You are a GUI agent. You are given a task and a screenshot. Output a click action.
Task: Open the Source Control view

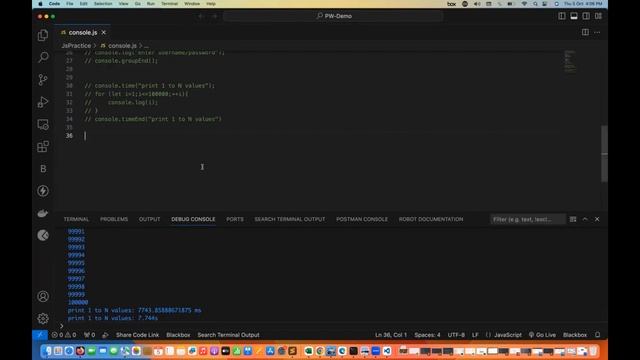[x=43, y=80]
